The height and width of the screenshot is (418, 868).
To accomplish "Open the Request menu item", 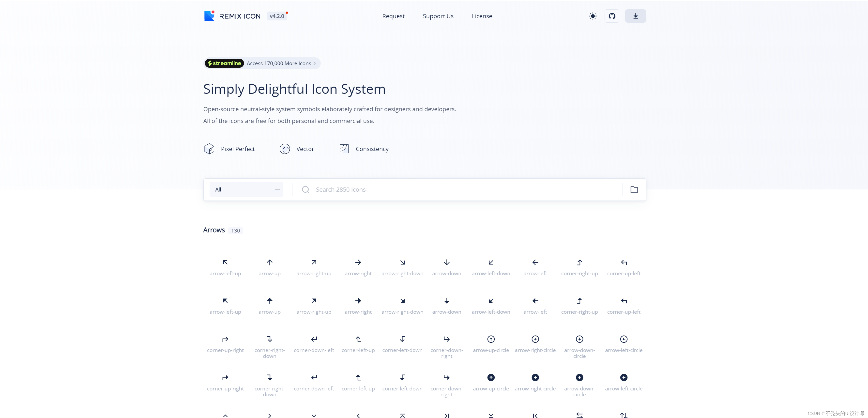I will click(393, 16).
